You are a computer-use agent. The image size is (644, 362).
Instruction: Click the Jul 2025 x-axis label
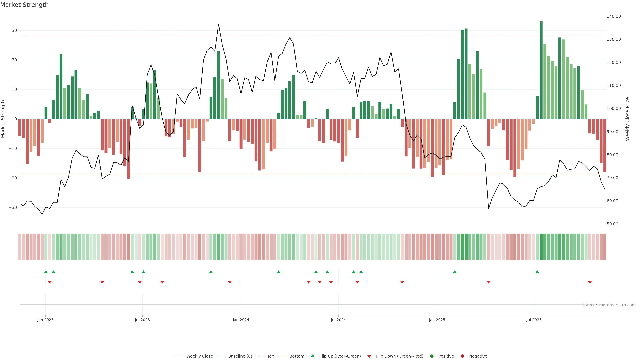(534, 320)
